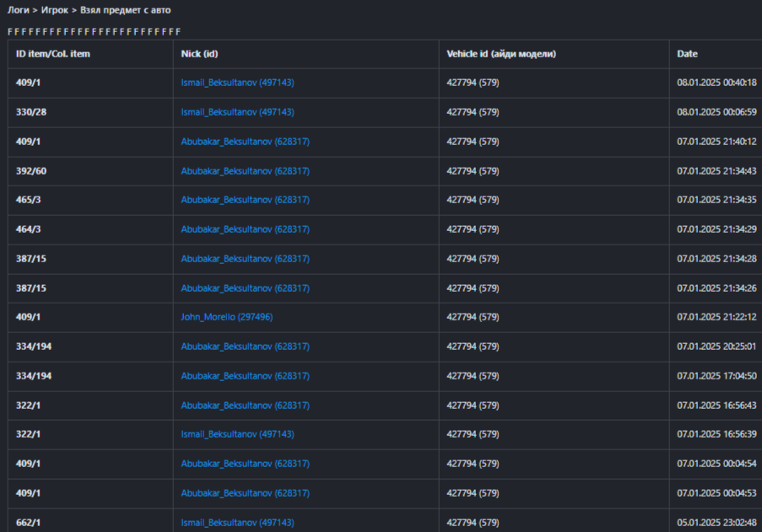Click the date cell 07.01.2025 17:04:50
This screenshot has height=532, width=762.
716,376
